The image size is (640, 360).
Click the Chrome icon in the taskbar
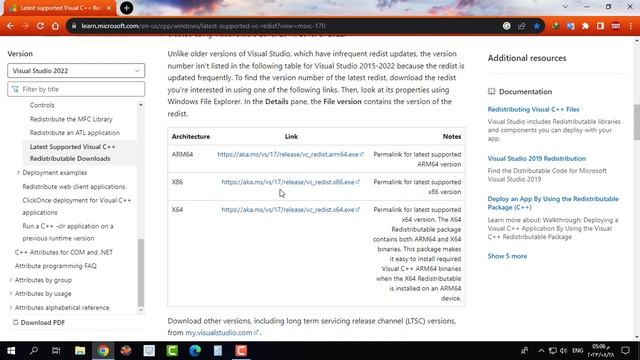click(103, 351)
